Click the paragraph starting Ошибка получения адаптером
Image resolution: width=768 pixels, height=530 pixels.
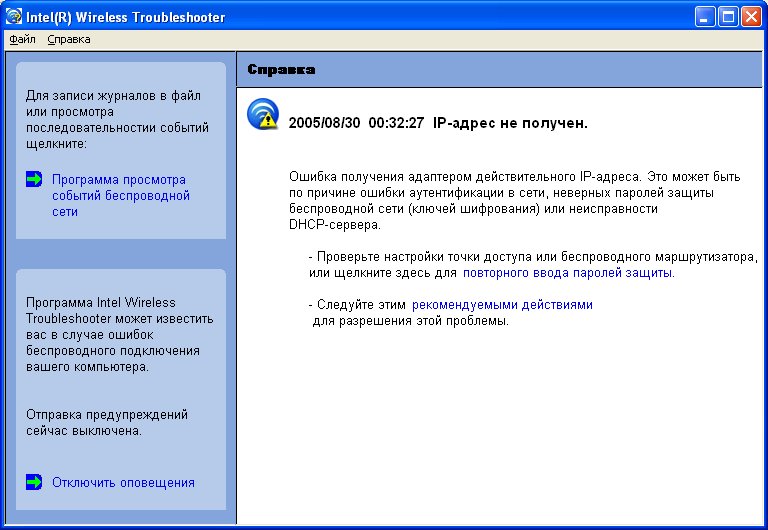click(514, 201)
